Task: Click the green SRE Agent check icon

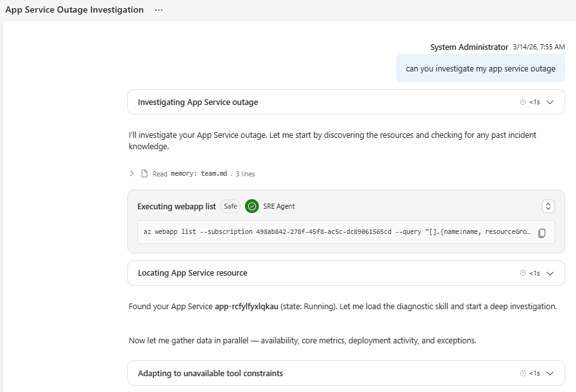Action: [x=251, y=205]
